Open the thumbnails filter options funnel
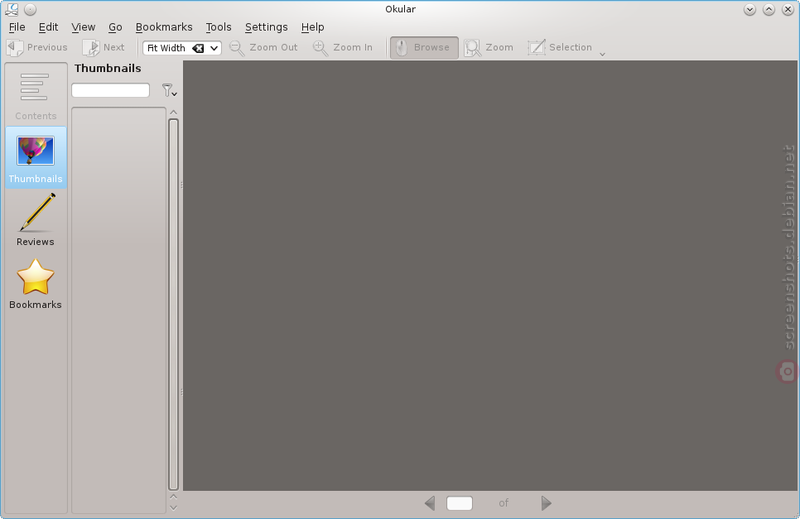This screenshot has width=800, height=519. (169, 90)
